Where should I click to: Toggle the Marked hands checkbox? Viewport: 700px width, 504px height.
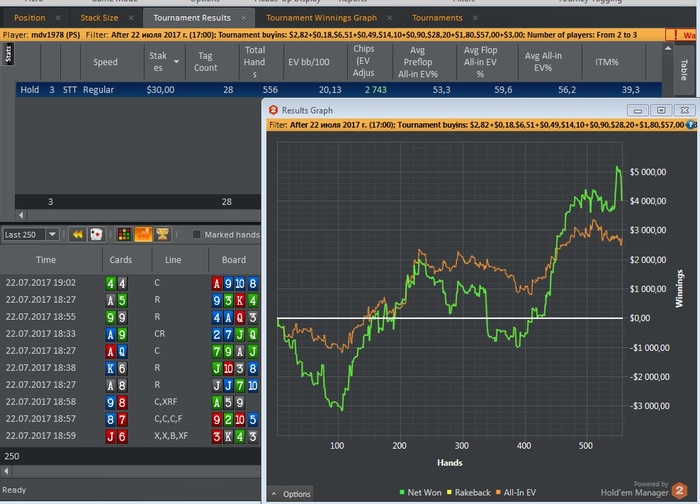click(196, 234)
